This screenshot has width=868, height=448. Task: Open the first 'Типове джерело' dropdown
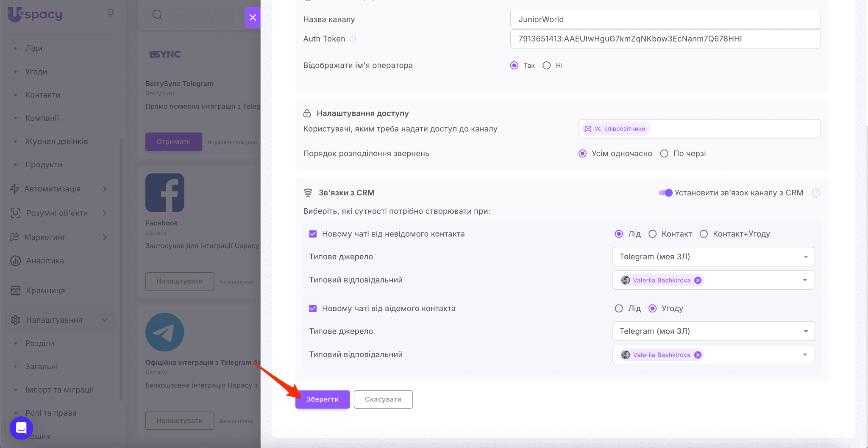(x=713, y=257)
